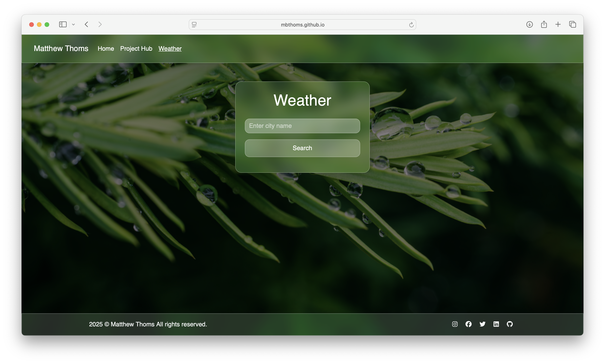Open the Project Hub page
The height and width of the screenshot is (364, 605).
click(136, 49)
